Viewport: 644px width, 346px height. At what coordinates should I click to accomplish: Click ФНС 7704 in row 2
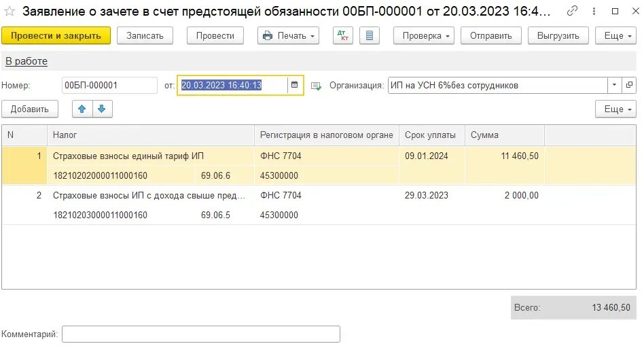pyautogui.click(x=281, y=196)
